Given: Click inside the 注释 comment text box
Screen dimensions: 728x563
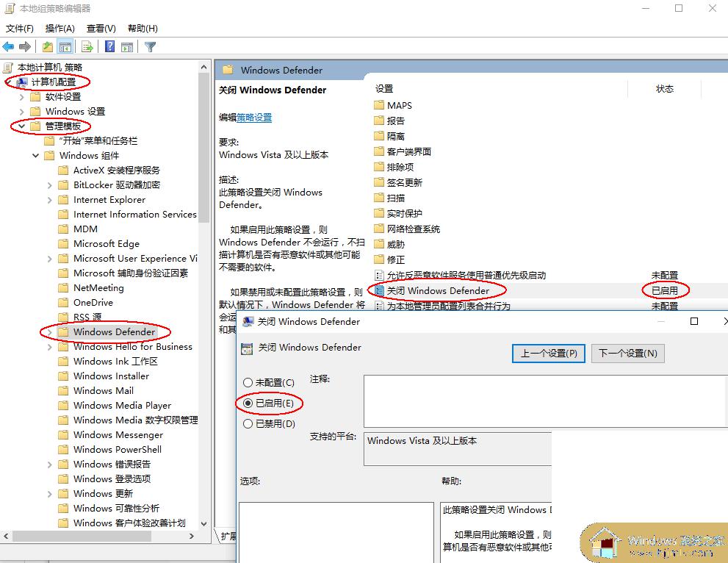Looking at the screenshot, I should 546,401.
